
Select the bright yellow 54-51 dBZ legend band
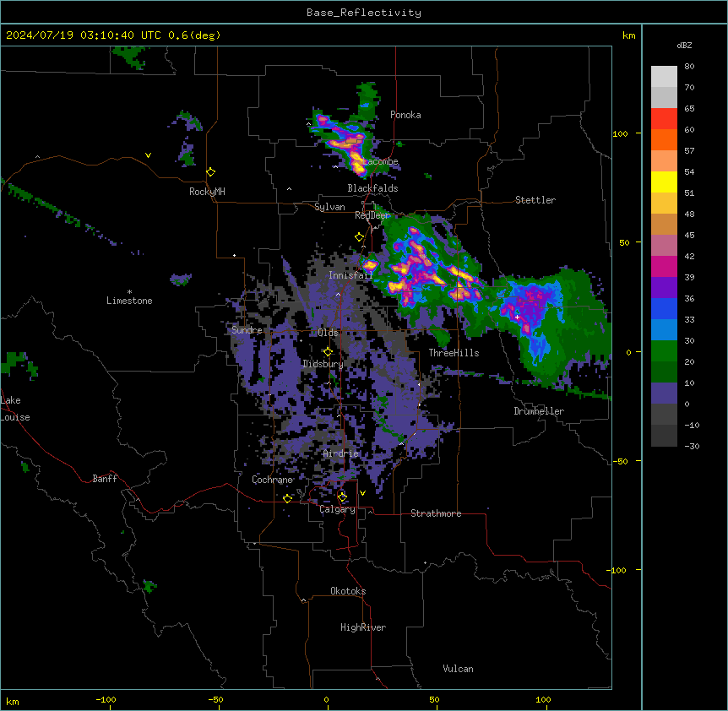click(x=664, y=182)
